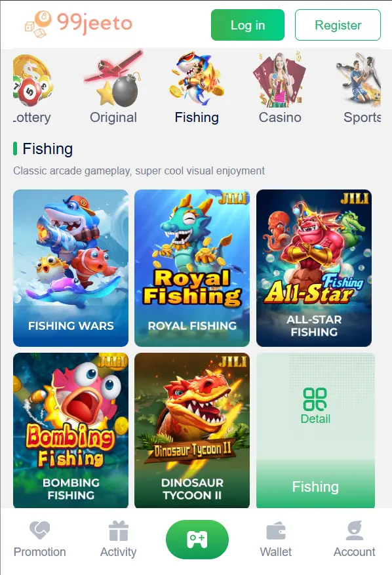The image size is (392, 575).
Task: Click the Log in button
Action: pos(248,25)
